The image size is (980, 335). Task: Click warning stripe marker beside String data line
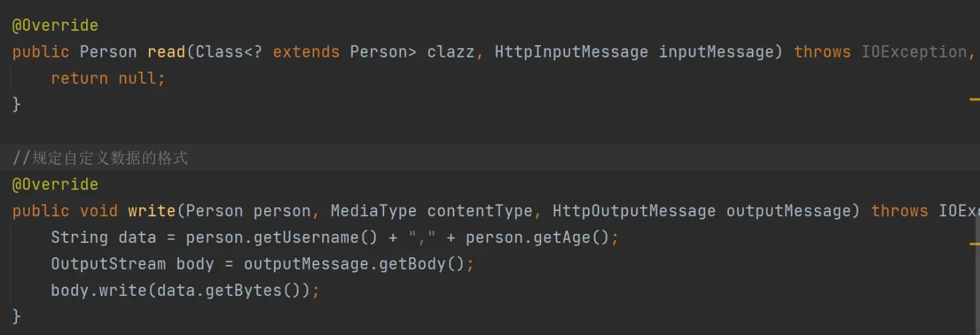pos(975,243)
